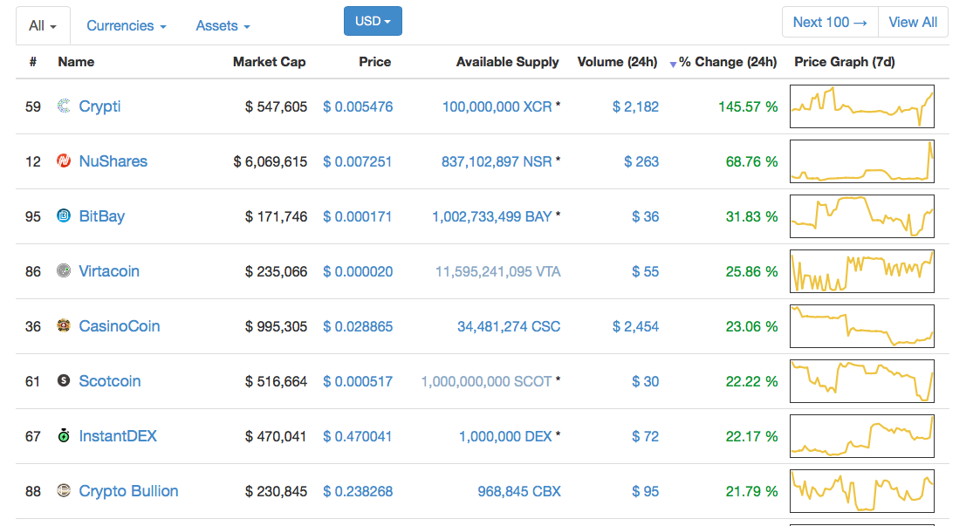Click Crypti change 145.57 %
Screen dimensions: 980x526
[748, 106]
